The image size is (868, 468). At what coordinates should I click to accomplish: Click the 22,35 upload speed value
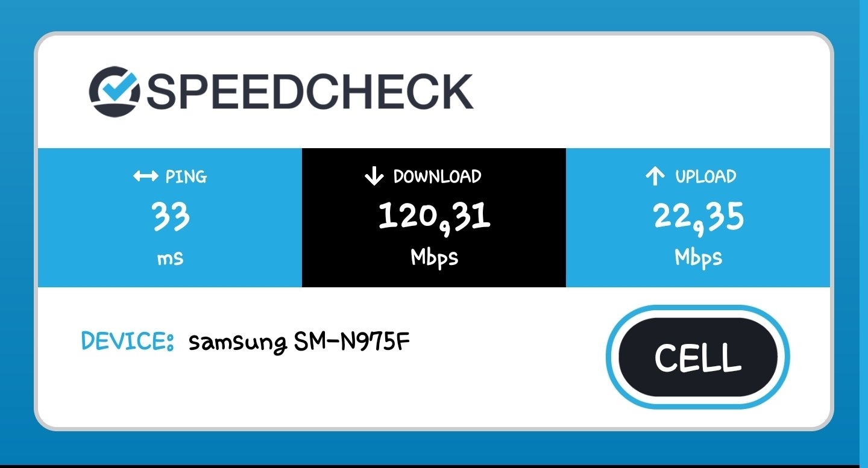699,216
